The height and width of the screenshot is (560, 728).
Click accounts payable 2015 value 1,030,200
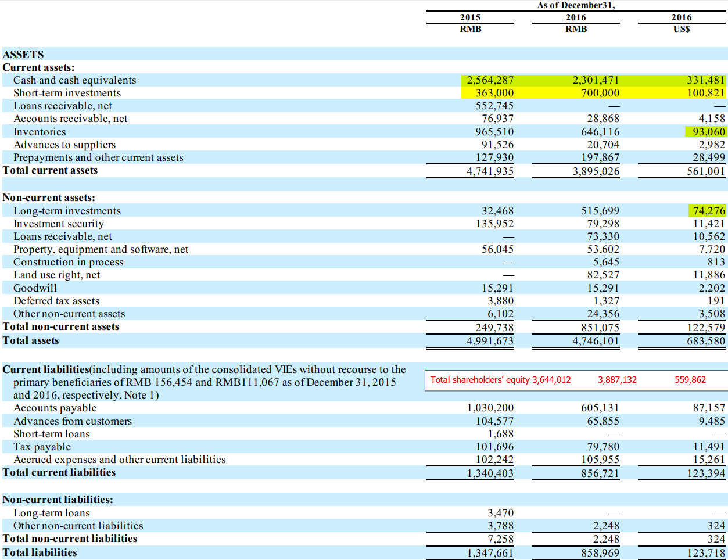click(490, 408)
